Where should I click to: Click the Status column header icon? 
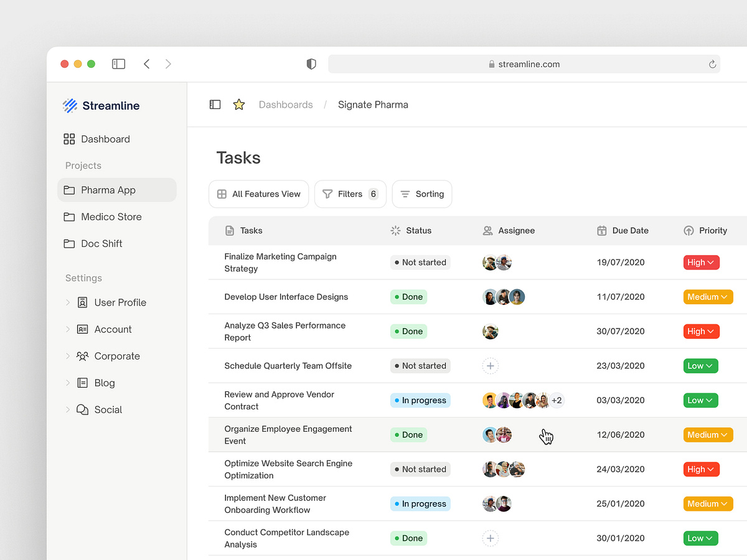pos(395,230)
